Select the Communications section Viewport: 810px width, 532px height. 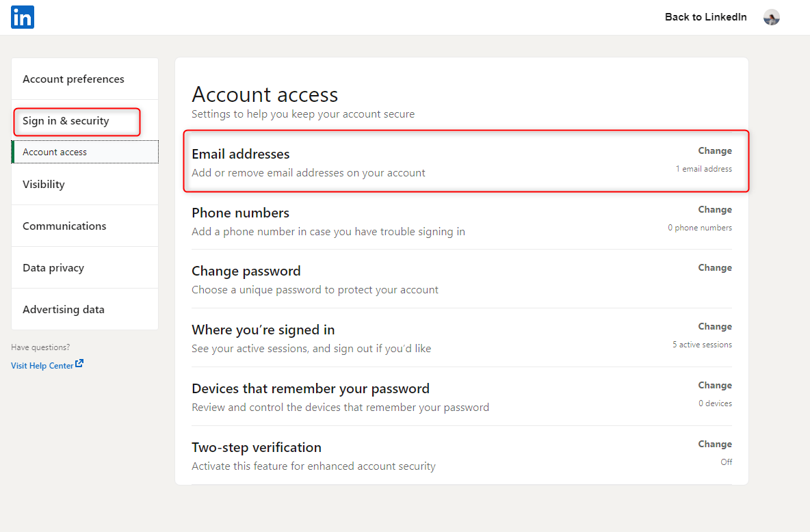click(x=64, y=226)
